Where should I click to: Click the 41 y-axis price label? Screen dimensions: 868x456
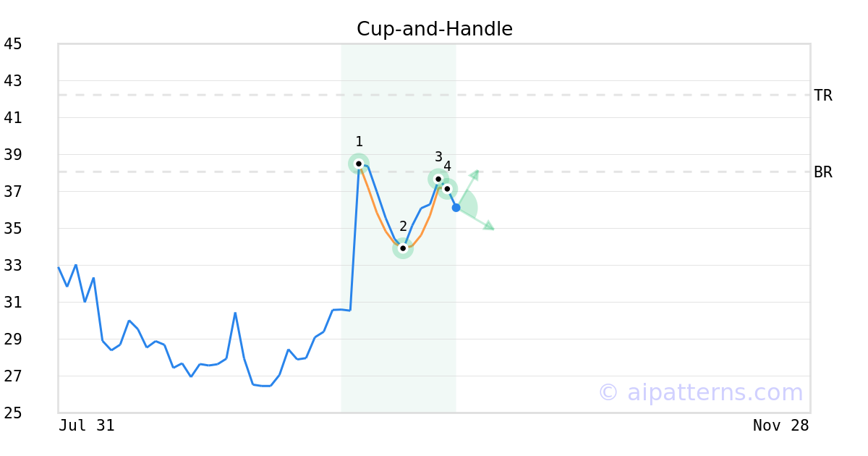[x=13, y=118]
